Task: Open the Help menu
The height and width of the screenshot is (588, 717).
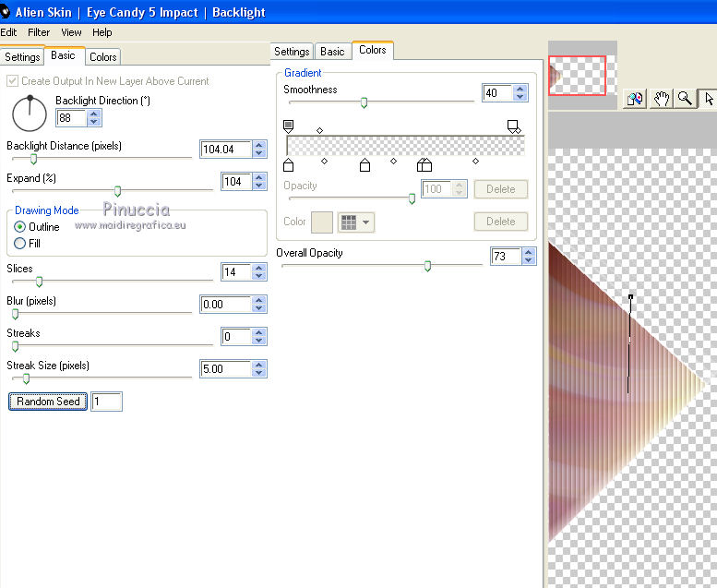Action: (102, 32)
